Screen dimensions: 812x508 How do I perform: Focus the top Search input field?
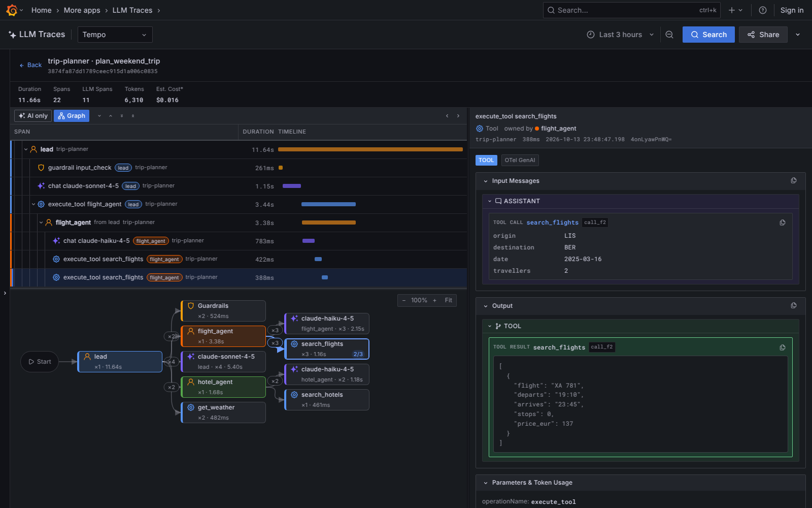click(632, 10)
